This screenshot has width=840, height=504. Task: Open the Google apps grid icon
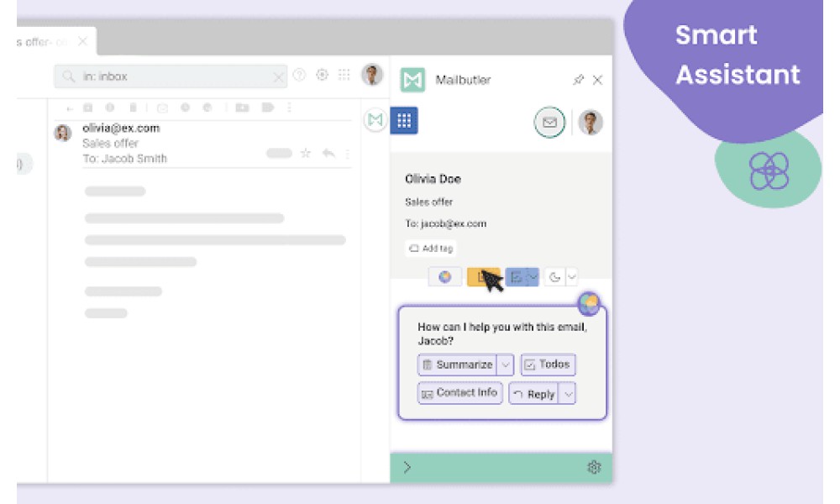click(x=344, y=75)
